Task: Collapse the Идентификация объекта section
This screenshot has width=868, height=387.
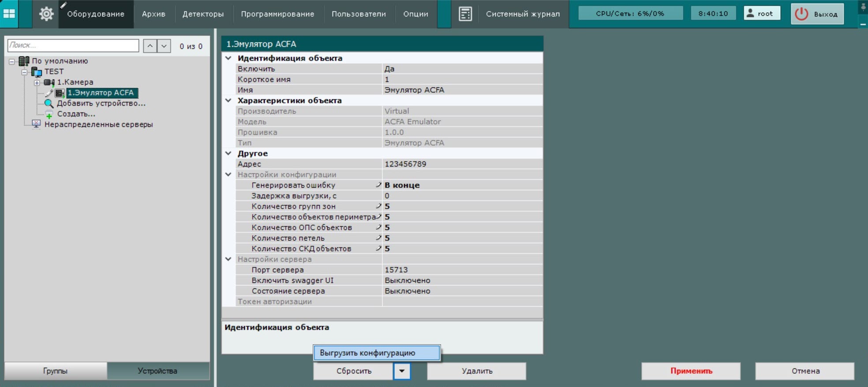Action: click(x=228, y=58)
